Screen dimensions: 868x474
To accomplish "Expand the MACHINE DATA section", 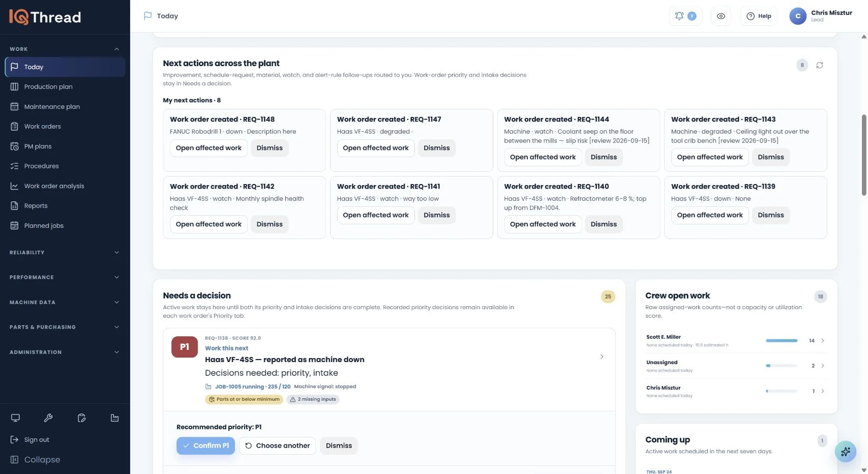I will (x=65, y=303).
